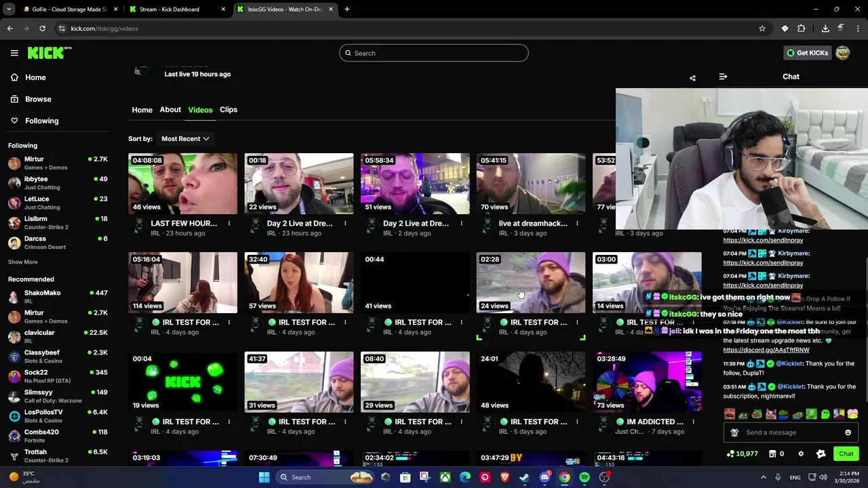The height and width of the screenshot is (488, 868).
Task: Click the KICKs points balance 10,977
Action: 742,453
